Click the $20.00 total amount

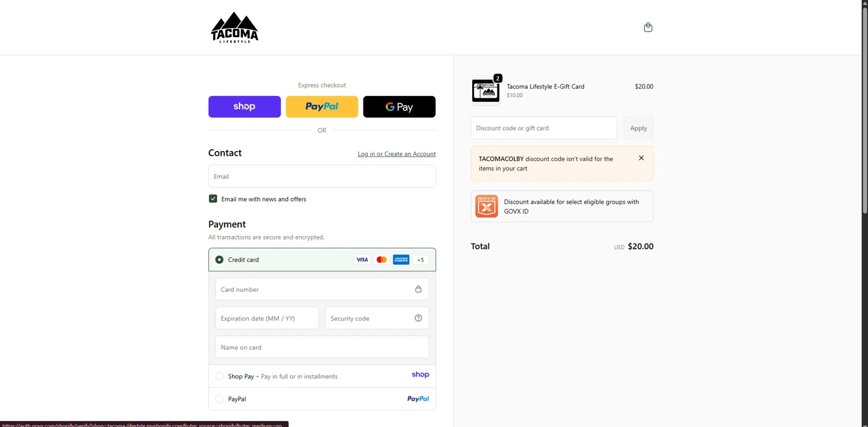point(641,246)
